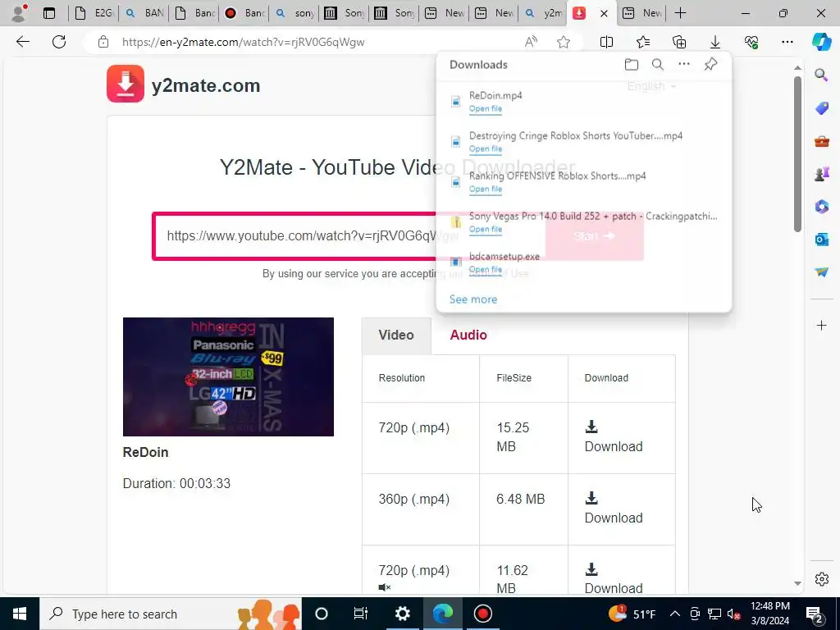Add page to favorites star icon
This screenshot has height=630, width=840.
(x=563, y=42)
